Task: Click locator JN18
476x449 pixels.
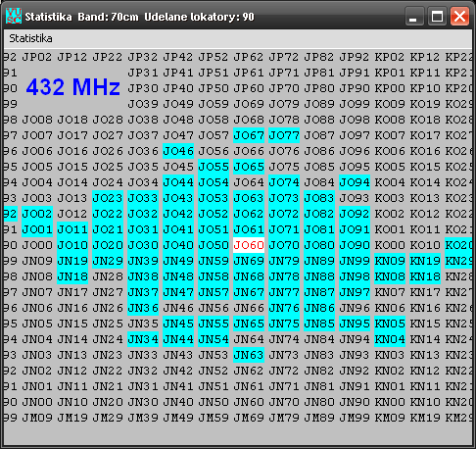Action: tap(72, 276)
